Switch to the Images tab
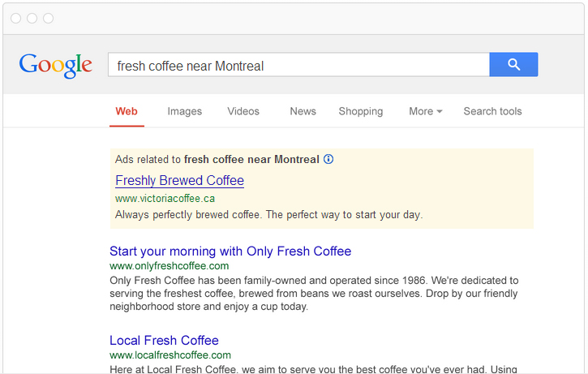Image resolution: width=588 pixels, height=374 pixels. click(184, 111)
